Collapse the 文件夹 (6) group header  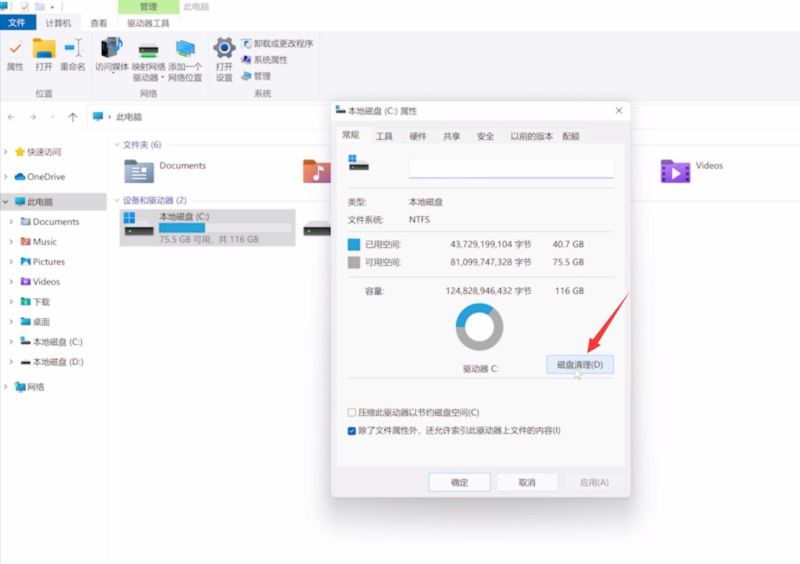(117, 145)
